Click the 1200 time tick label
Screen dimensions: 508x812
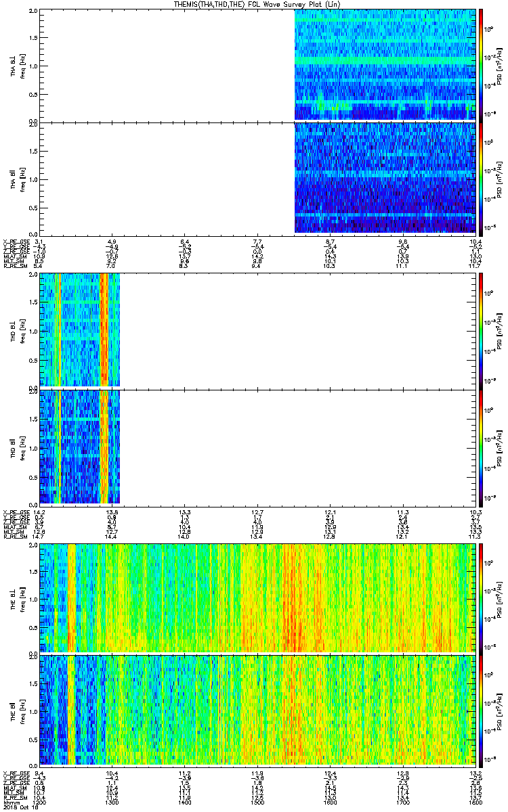(x=39, y=801)
